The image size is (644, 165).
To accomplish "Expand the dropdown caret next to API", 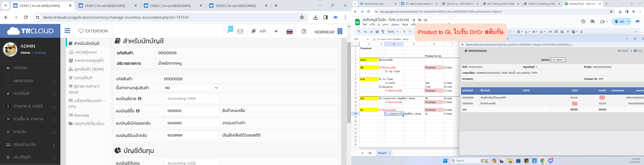I will [276, 32].
